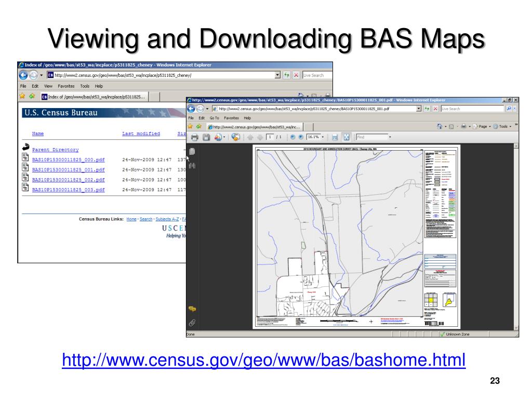532x399 pixels.
Task: Open the binoculars search panel in PDF sidebar
Action: (x=192, y=166)
